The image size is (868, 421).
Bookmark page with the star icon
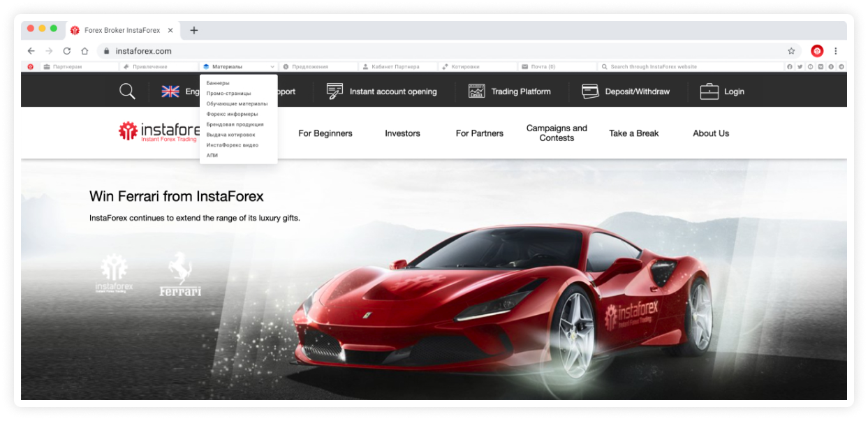tap(791, 51)
